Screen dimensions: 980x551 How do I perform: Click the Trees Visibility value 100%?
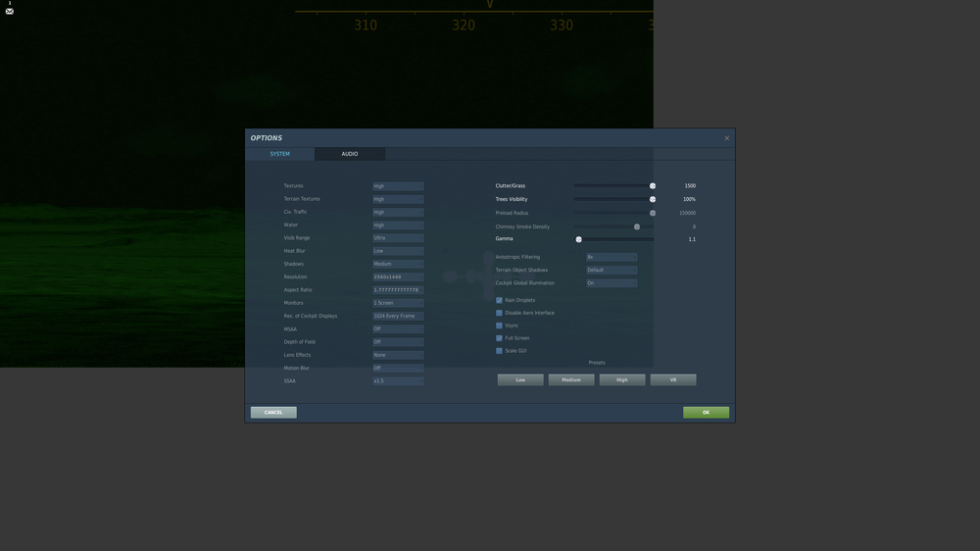pos(689,199)
